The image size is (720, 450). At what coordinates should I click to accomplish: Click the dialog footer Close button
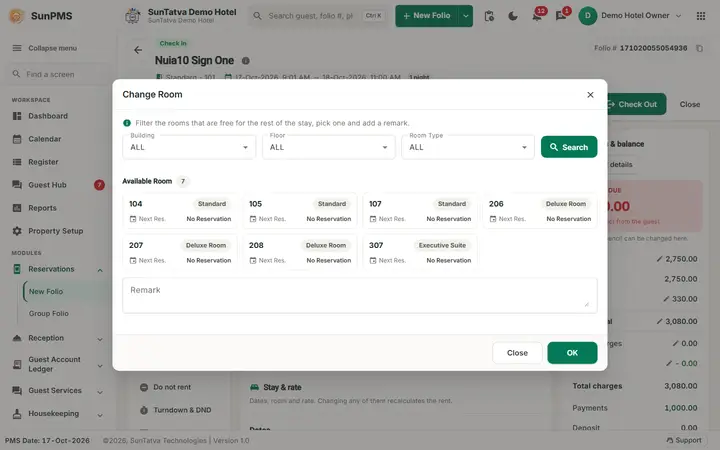point(517,353)
